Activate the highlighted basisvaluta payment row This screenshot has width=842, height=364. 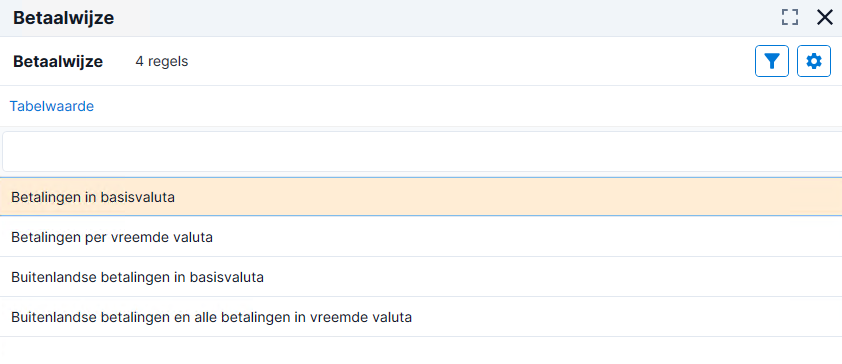click(421, 197)
